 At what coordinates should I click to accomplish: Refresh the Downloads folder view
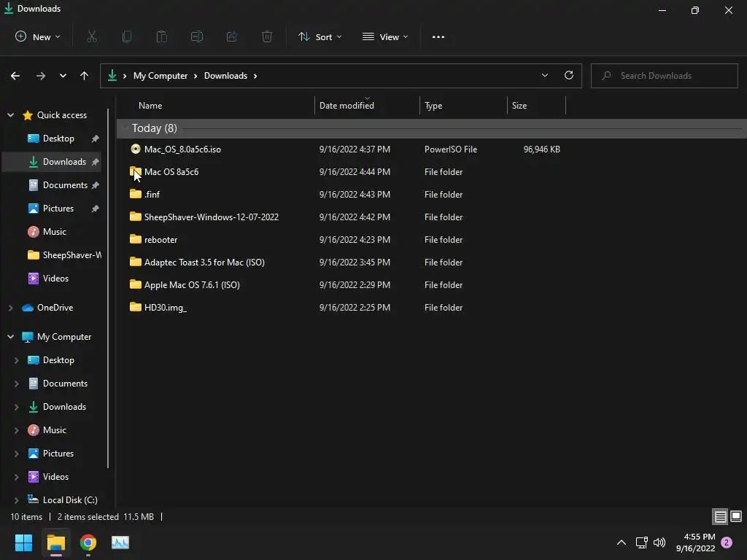[x=569, y=75]
